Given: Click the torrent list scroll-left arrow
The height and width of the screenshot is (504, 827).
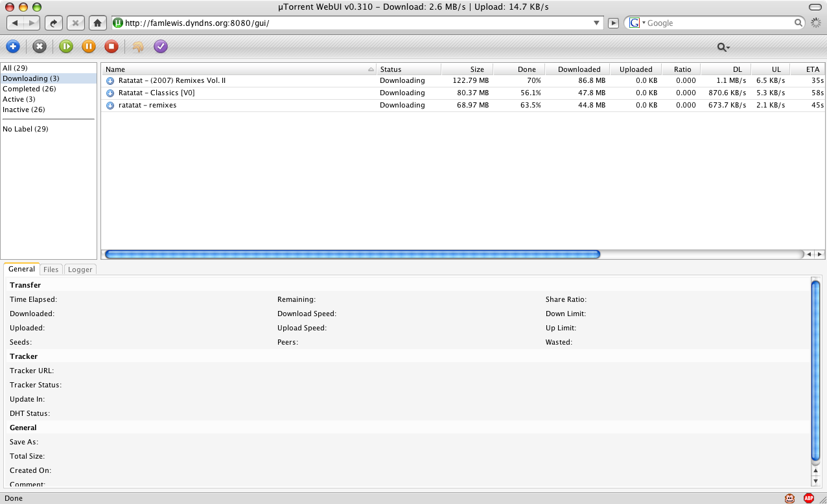Looking at the screenshot, I should pos(808,255).
